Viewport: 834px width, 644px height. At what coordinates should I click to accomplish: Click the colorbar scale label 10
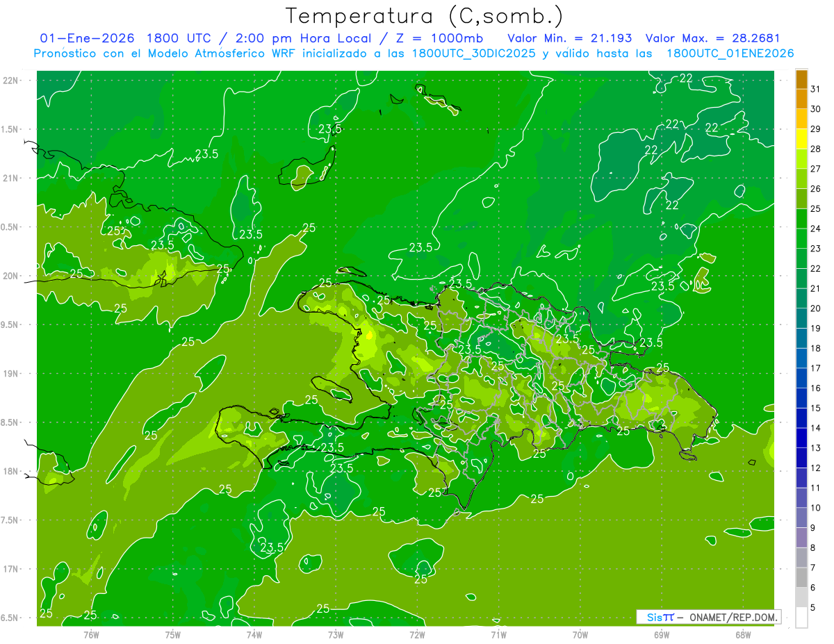tap(816, 508)
